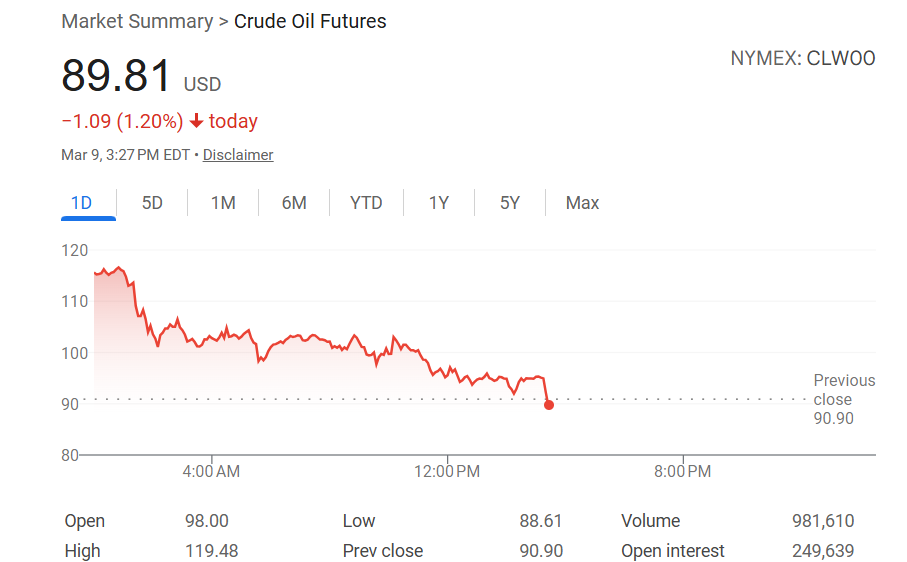The width and height of the screenshot is (907, 562).
Task: Select the 1D time range tab
Action: pyautogui.click(x=81, y=203)
